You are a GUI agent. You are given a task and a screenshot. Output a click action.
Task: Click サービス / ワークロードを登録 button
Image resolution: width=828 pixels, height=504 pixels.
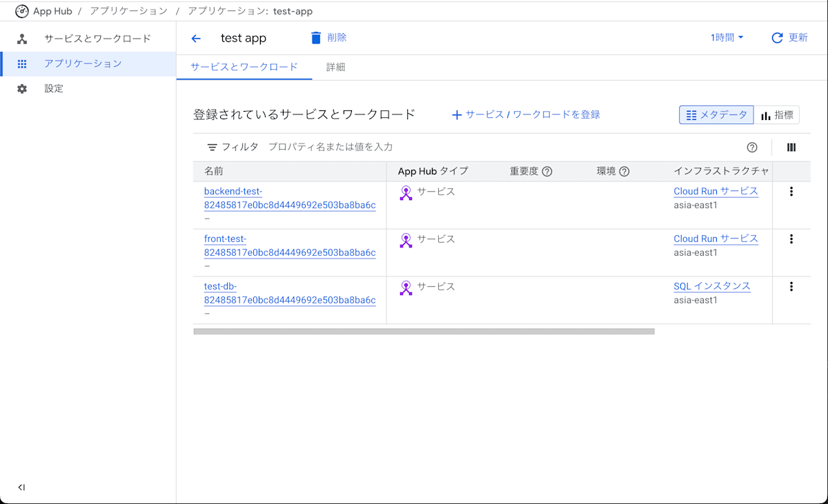[526, 115]
